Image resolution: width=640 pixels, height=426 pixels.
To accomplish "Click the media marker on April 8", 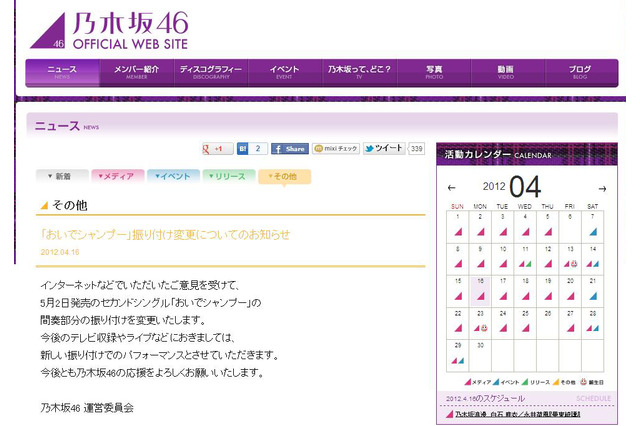I will [458, 264].
